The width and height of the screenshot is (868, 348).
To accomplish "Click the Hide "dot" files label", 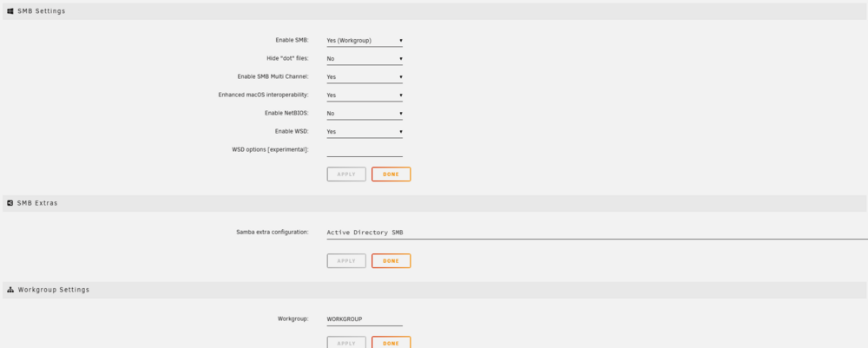I will click(x=287, y=58).
